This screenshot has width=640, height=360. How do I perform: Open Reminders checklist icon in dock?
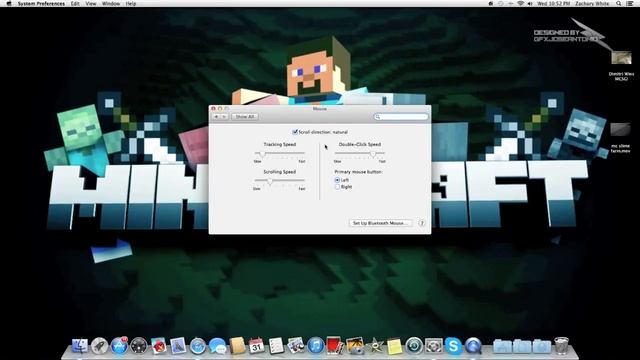(x=276, y=346)
